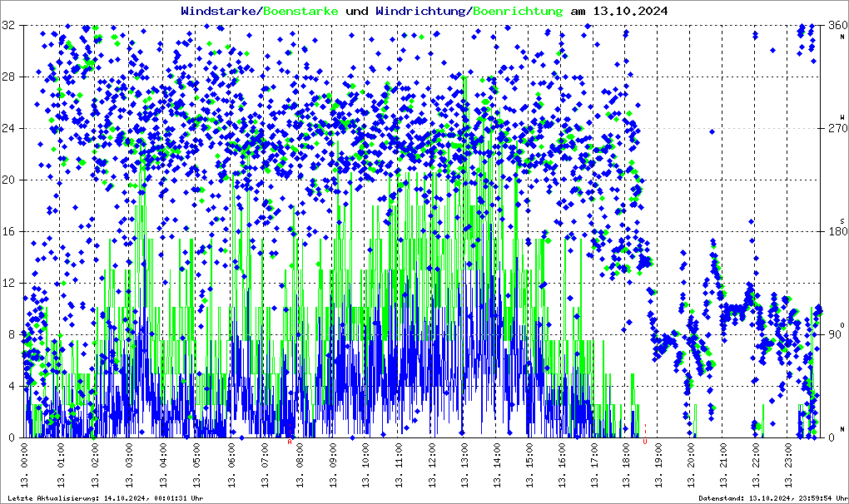
Task: Click the wind-speed axis label '12'
Action: coord(8,283)
